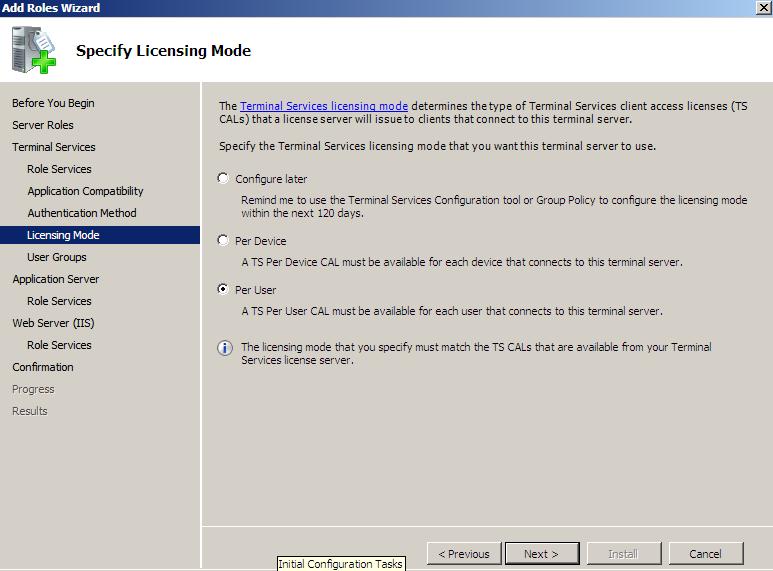Select the highlighted Licensing Mode step
773x571 pixels.
[x=100, y=235]
